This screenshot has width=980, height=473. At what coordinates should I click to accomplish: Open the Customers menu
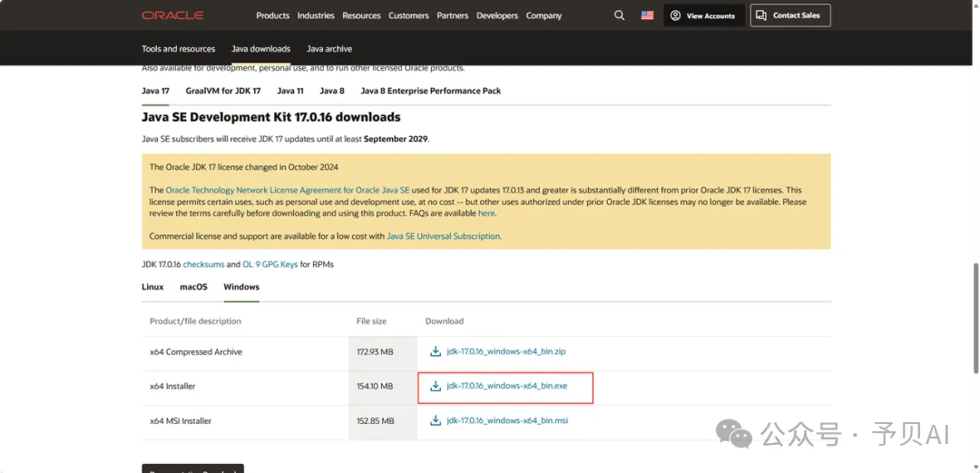[408, 15]
